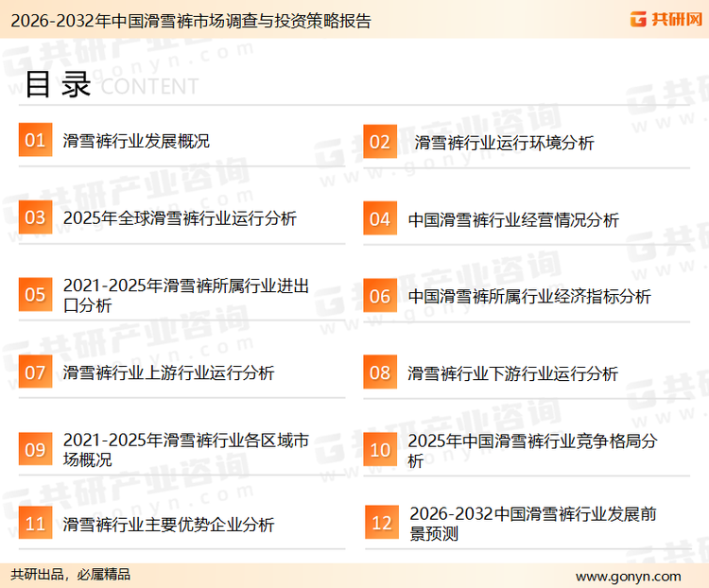Open 滑雪裤行业运行环境分析 chapter
The width and height of the screenshot is (709, 588).
pos(505,143)
